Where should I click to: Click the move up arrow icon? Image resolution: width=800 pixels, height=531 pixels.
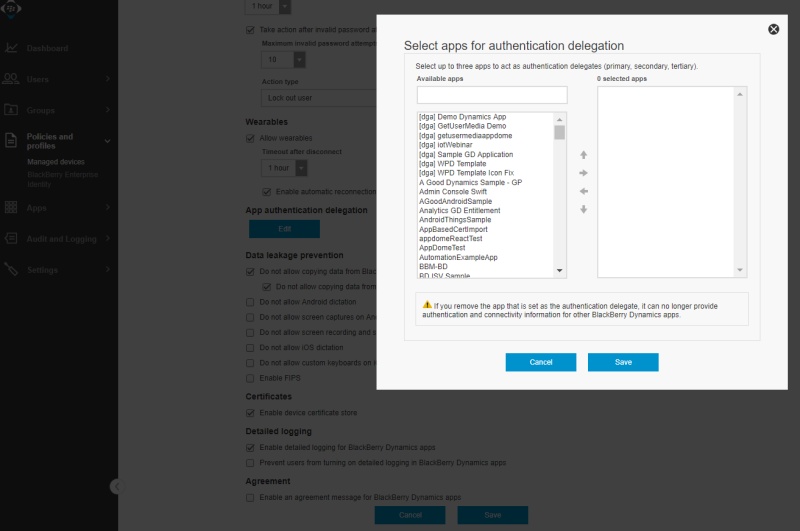(584, 155)
